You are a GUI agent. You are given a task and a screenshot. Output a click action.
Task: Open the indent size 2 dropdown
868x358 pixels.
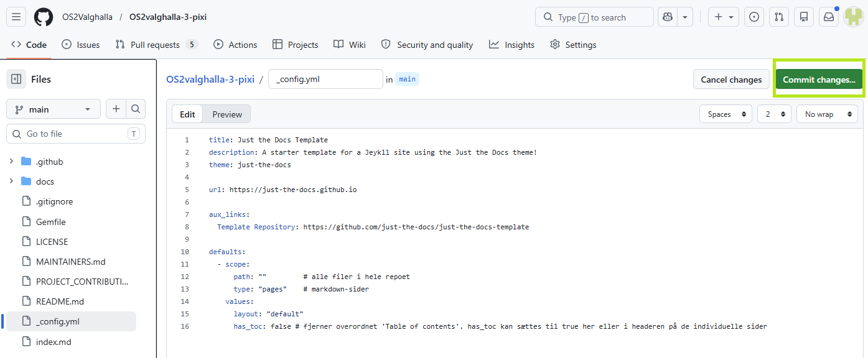click(774, 114)
